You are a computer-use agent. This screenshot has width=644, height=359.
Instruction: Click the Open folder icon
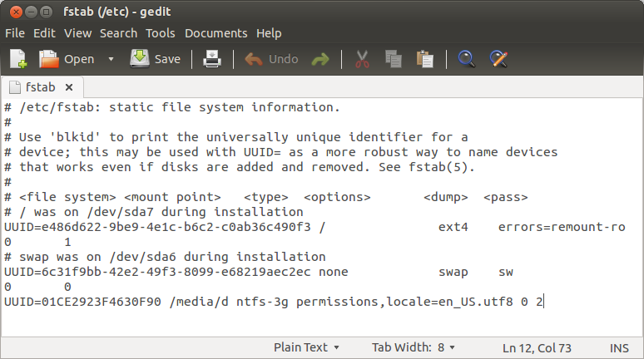(x=49, y=59)
